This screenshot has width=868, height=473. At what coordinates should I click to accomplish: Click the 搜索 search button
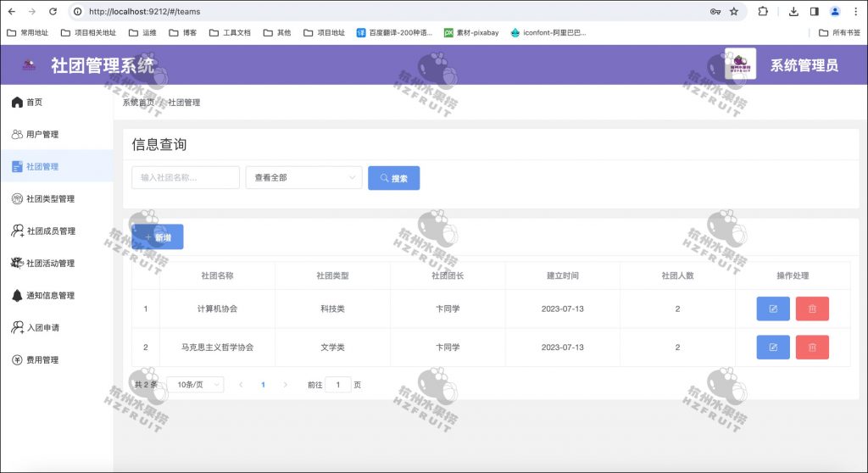(393, 178)
